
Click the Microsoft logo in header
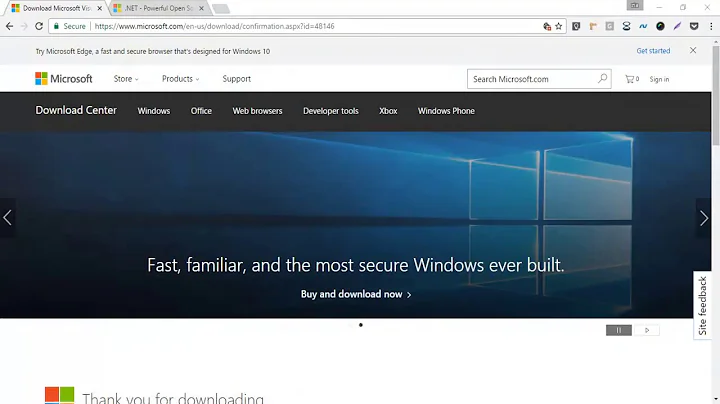(64, 79)
